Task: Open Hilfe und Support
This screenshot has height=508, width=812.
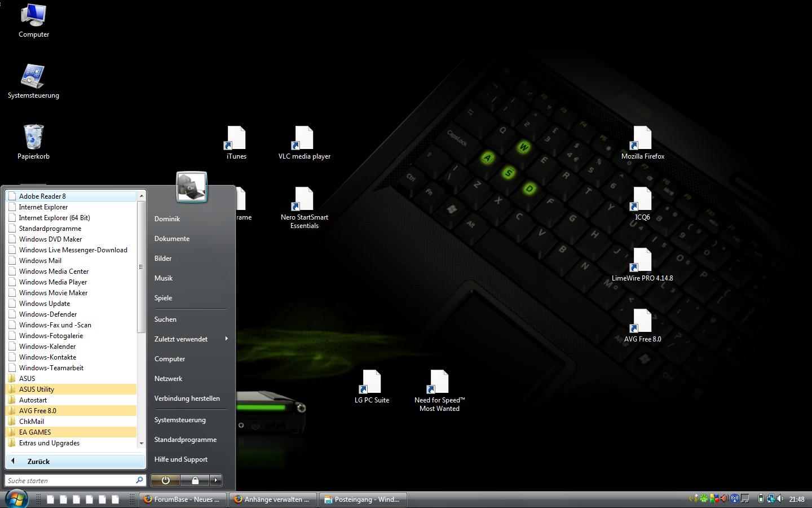Action: point(181,459)
